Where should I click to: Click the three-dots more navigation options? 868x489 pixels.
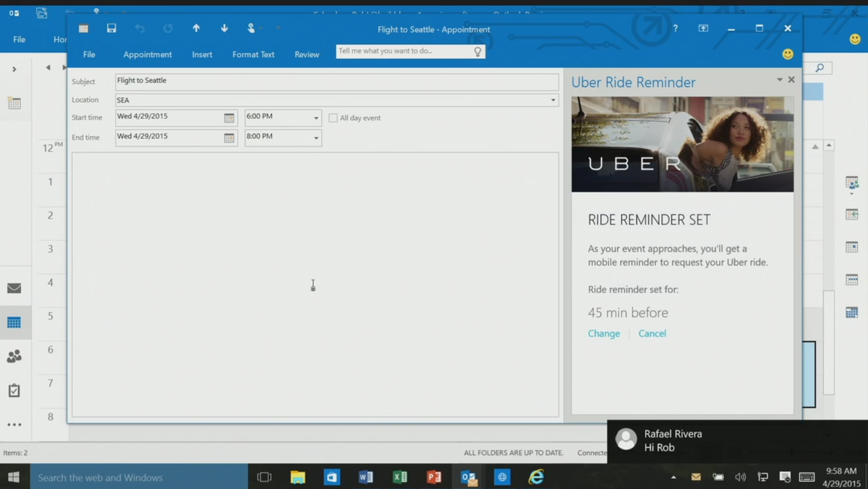(14, 425)
